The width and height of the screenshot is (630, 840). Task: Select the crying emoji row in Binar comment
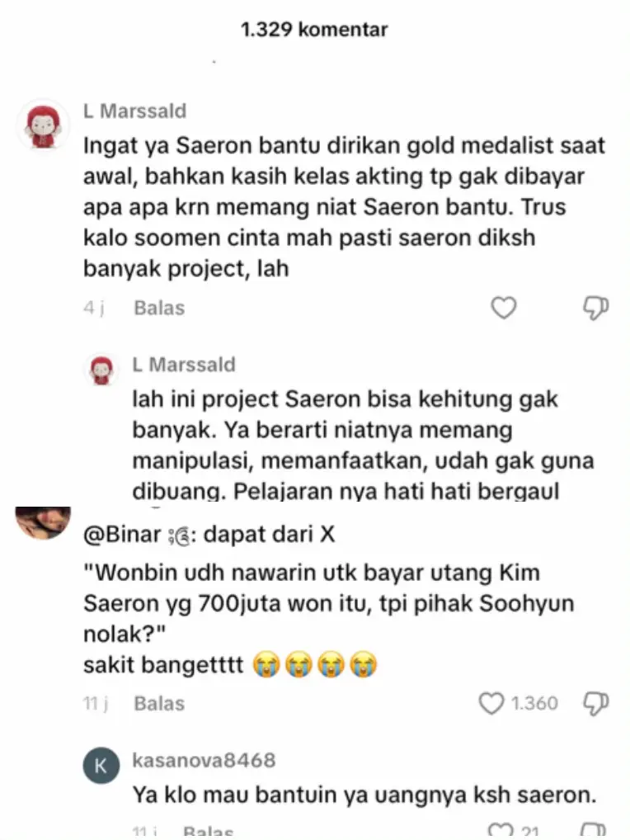tap(315, 665)
